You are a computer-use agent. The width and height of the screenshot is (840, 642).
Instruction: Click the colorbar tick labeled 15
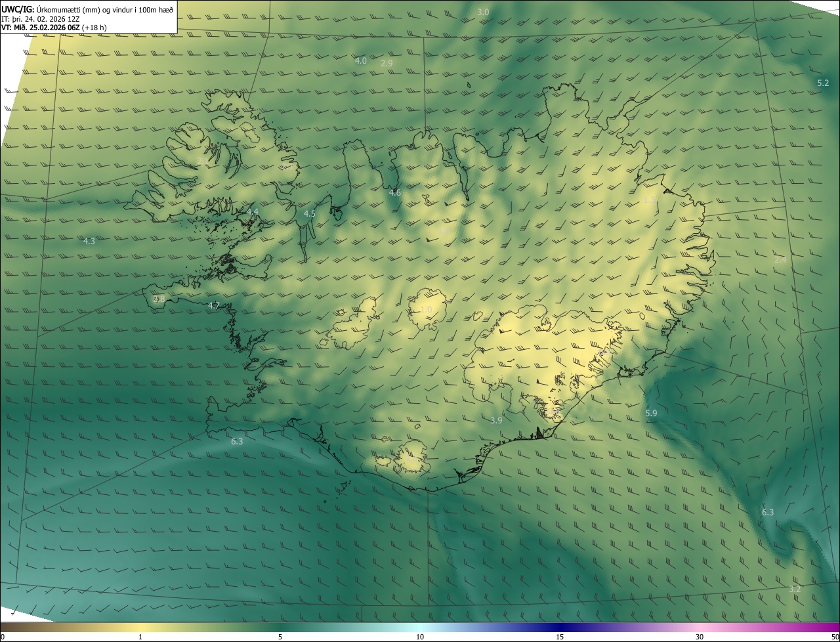coord(560,637)
